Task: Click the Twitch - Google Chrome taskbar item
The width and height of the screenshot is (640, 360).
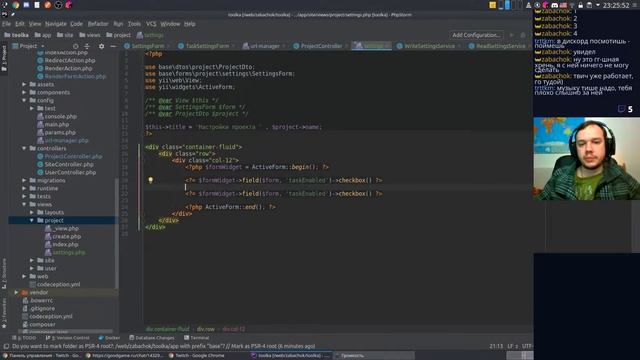Action: pos(196,356)
